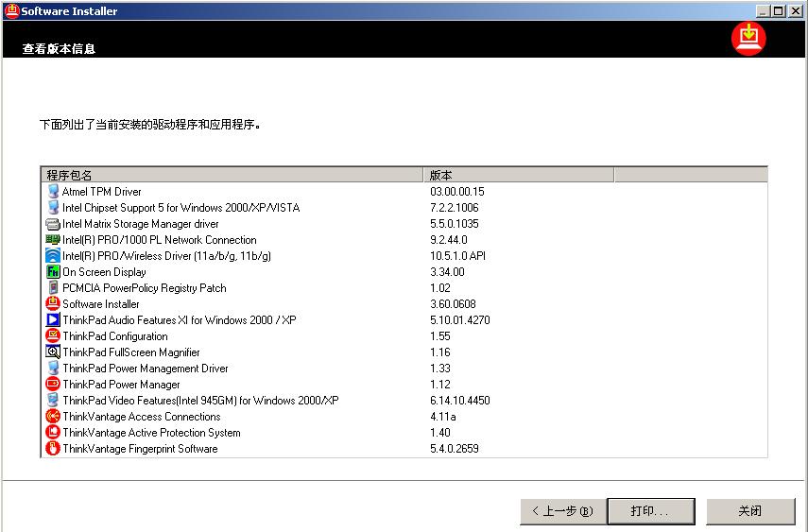The height and width of the screenshot is (532, 808).
Task: Select the Software Installer list entry
Action: tap(101, 304)
